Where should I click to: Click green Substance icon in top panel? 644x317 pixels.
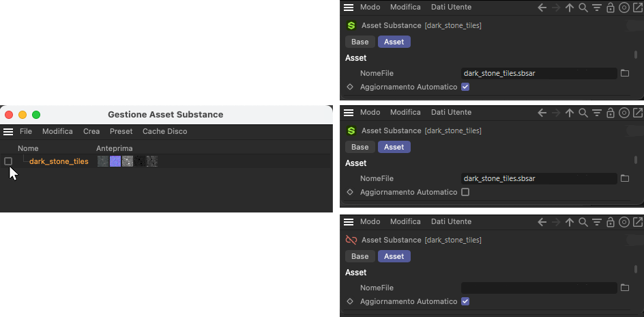[x=351, y=25]
